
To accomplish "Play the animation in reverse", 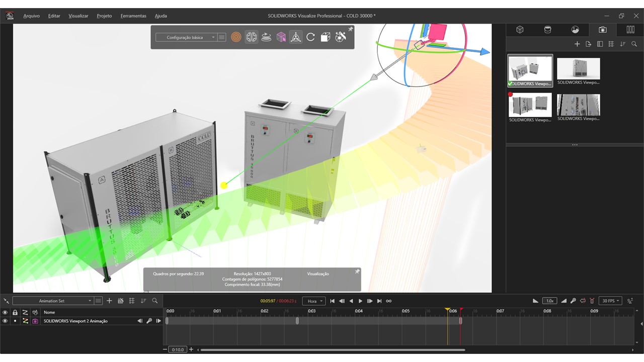I will (351, 301).
